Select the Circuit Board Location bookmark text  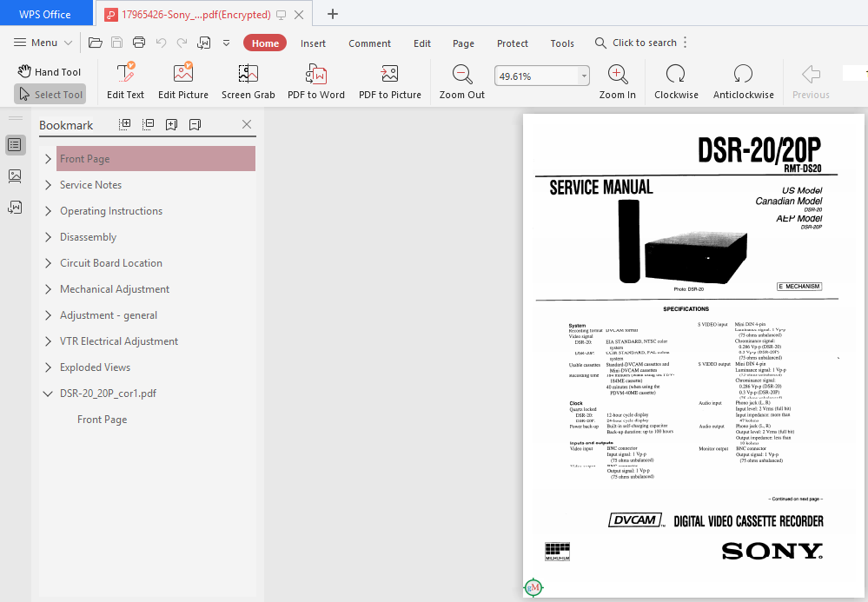(111, 263)
